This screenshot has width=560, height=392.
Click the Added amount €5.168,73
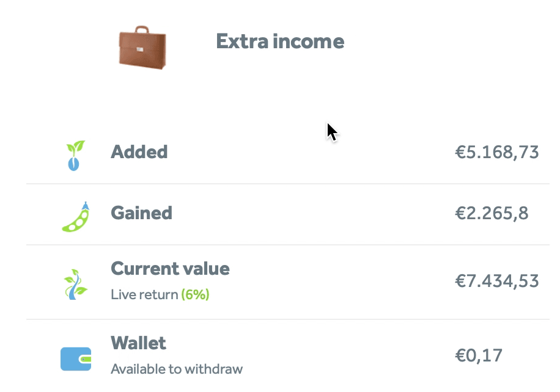tap(496, 152)
